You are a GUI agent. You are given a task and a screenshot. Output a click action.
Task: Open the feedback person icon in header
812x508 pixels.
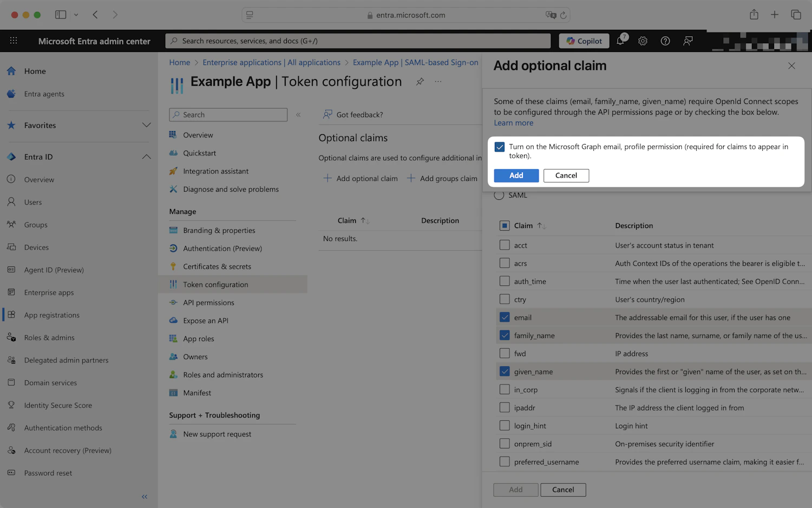coord(688,41)
